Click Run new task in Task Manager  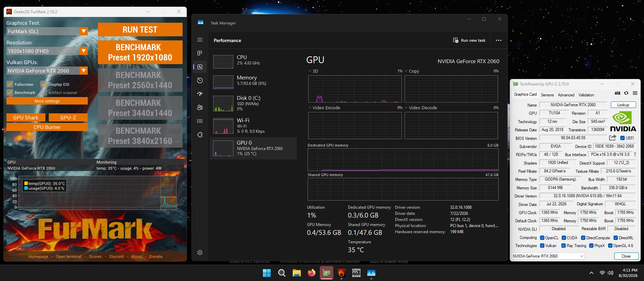[469, 40]
